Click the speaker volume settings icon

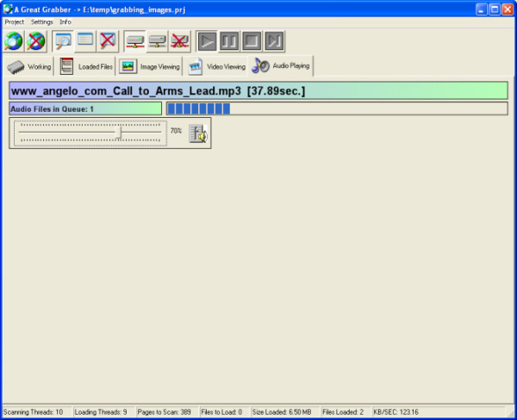(x=198, y=133)
